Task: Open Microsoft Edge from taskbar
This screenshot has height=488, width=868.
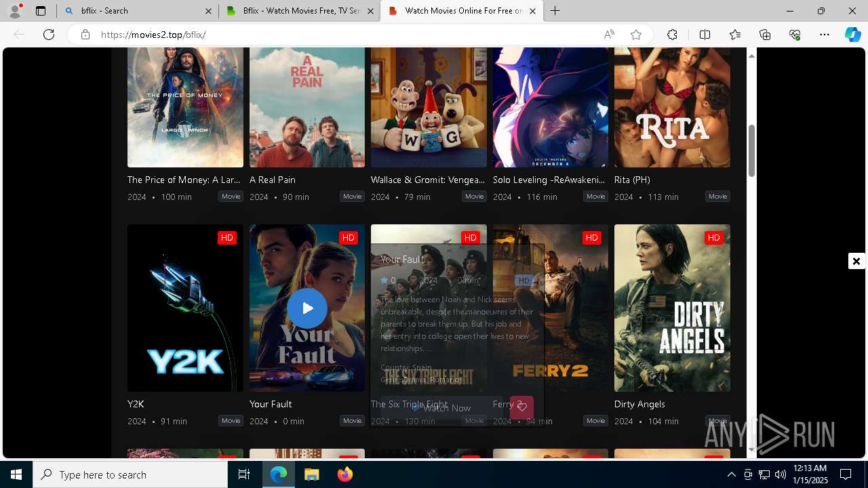Action: 279,474
